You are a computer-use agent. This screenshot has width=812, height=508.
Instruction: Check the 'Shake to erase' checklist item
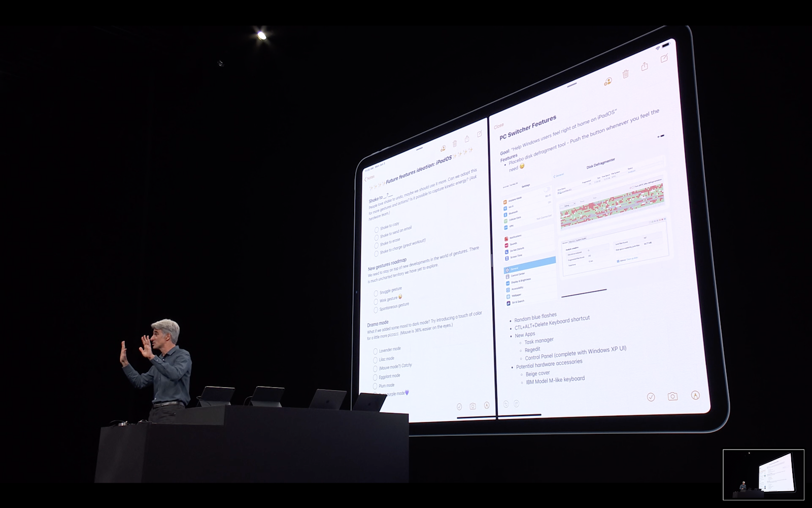click(377, 245)
